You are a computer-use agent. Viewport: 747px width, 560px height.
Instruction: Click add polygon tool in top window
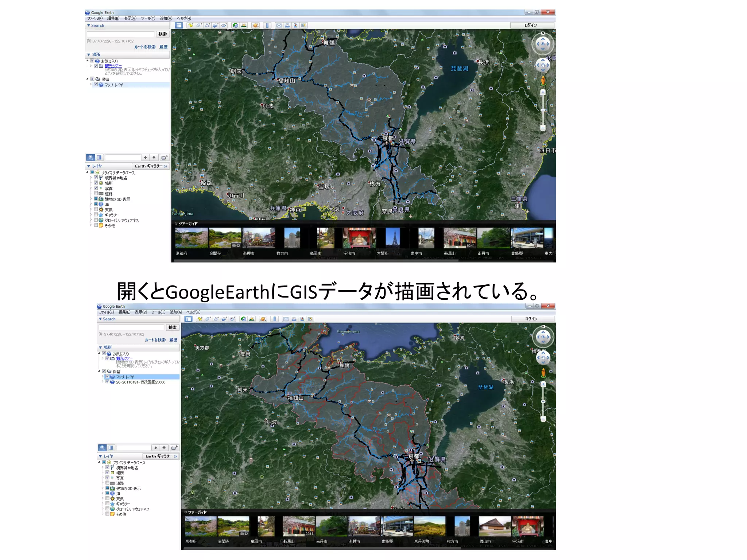199,26
